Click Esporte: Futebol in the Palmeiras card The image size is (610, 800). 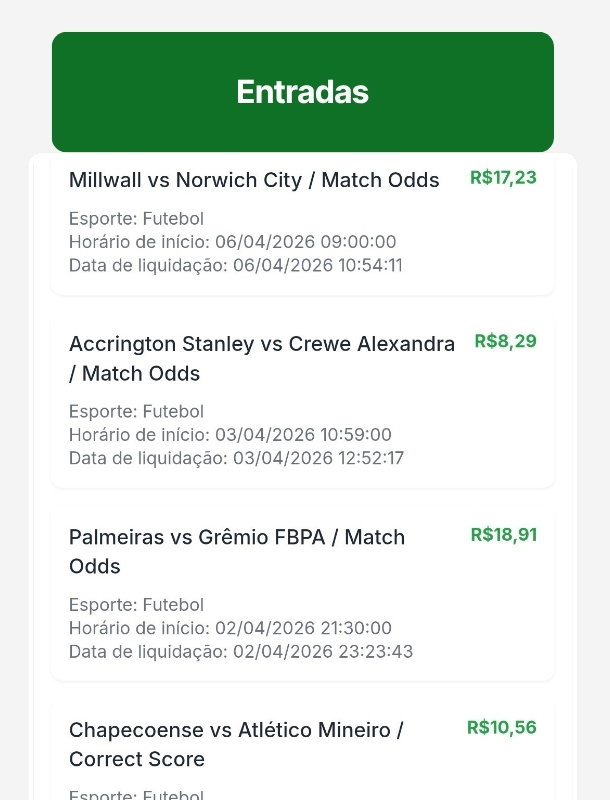click(x=136, y=605)
